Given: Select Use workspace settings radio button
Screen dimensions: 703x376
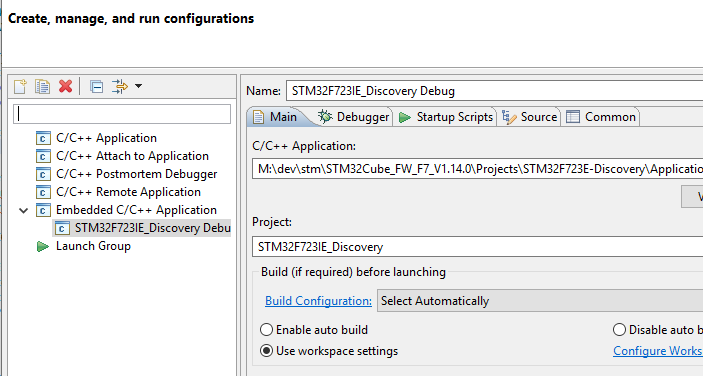Looking at the screenshot, I should (266, 351).
